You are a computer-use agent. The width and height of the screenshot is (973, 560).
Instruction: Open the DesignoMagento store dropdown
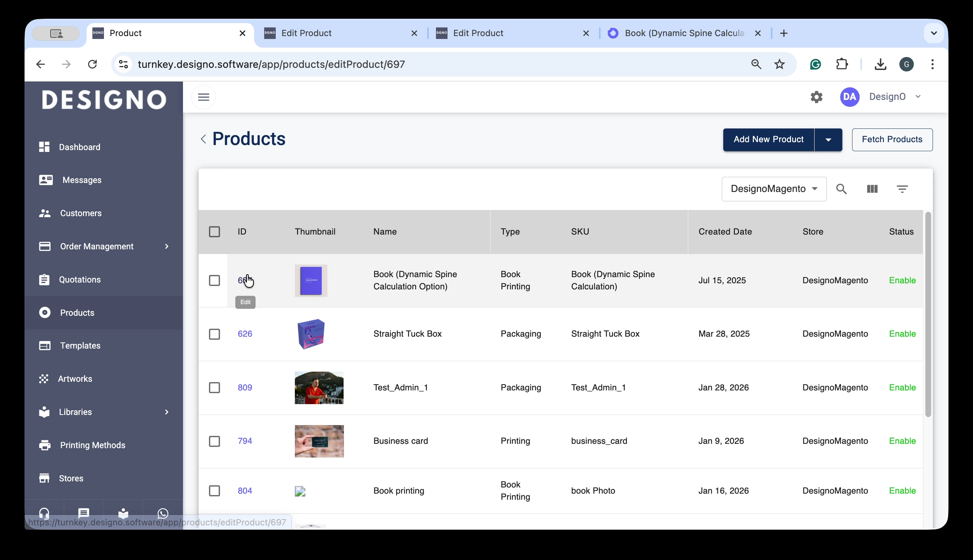[x=773, y=189]
